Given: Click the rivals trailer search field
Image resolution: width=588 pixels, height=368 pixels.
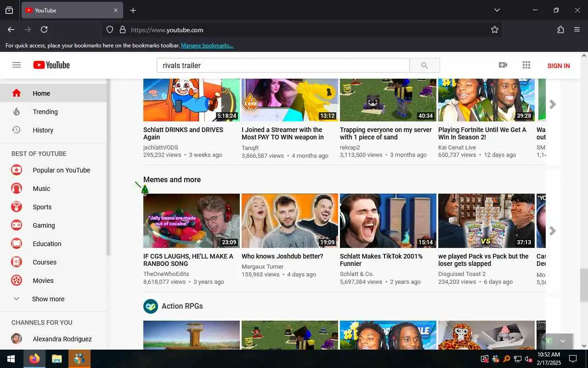Looking at the screenshot, I should [x=283, y=65].
